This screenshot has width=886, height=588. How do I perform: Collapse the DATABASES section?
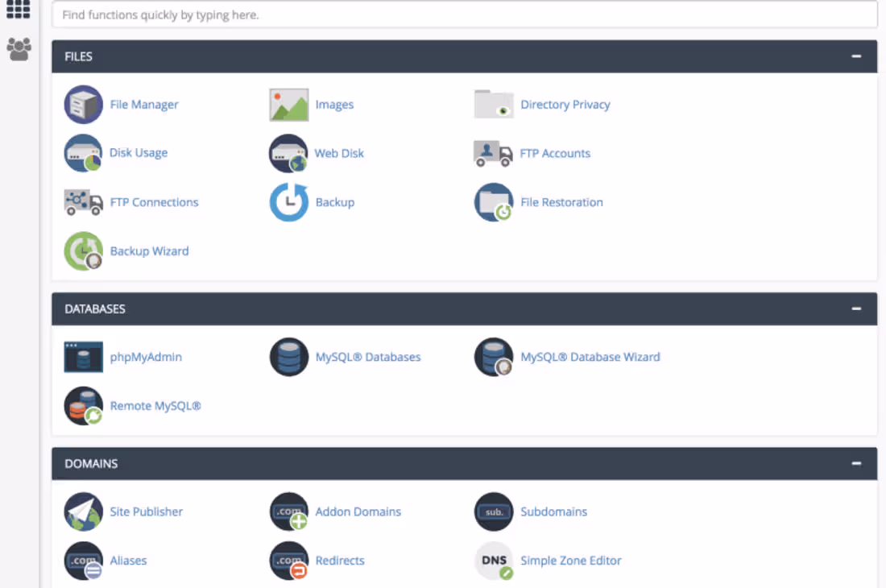[x=855, y=308]
